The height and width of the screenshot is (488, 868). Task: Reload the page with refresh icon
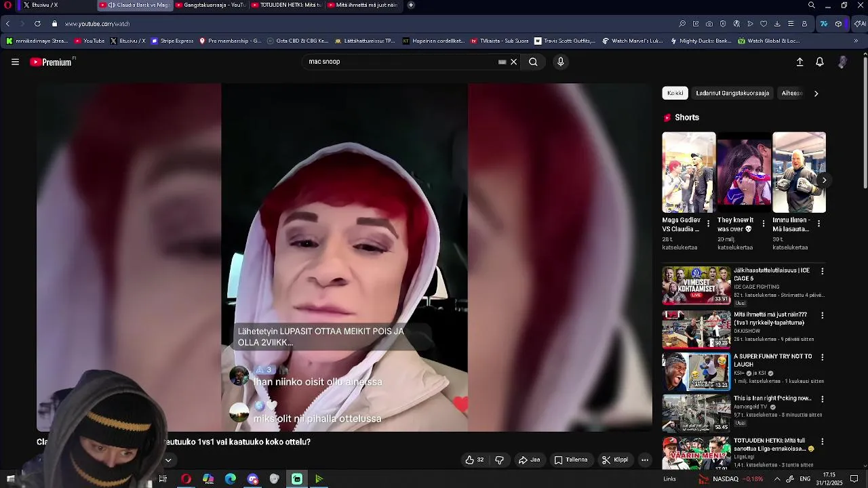37,24
